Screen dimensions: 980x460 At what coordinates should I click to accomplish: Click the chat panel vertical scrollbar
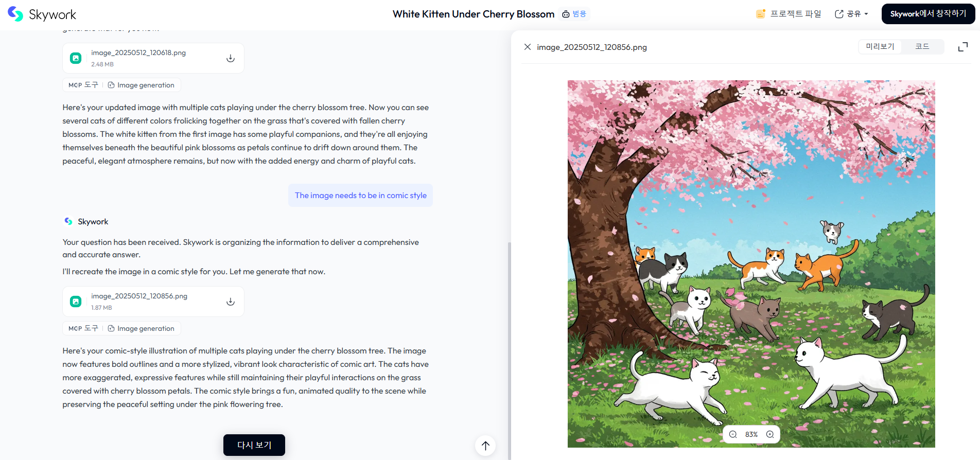pos(510,350)
